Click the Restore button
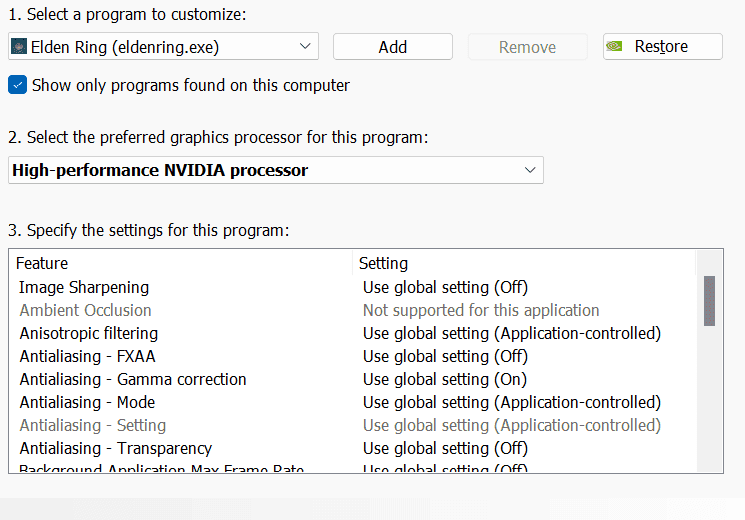Viewport: 745px width, 520px height. [662, 47]
